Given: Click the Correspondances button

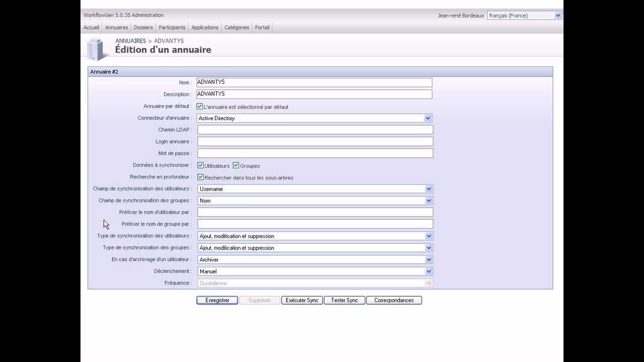Looking at the screenshot, I should click(x=394, y=300).
